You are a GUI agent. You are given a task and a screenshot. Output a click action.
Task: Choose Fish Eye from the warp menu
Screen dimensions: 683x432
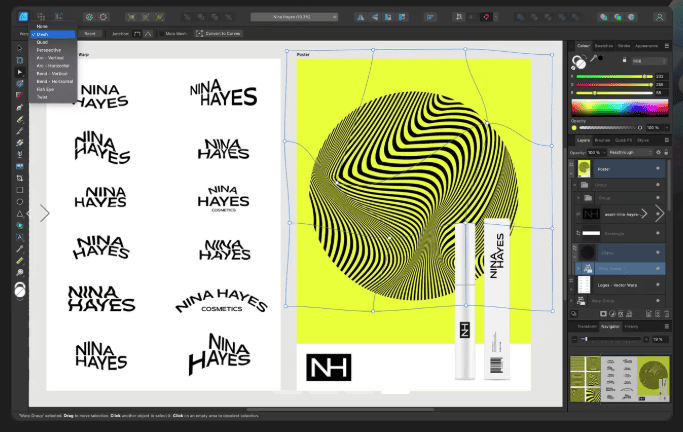point(45,89)
